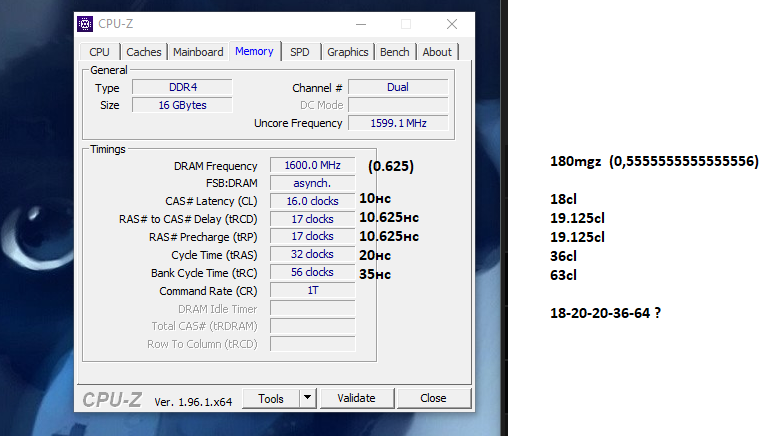Open the Mainboard tab
This screenshot has height=436, width=770.
coord(198,52)
